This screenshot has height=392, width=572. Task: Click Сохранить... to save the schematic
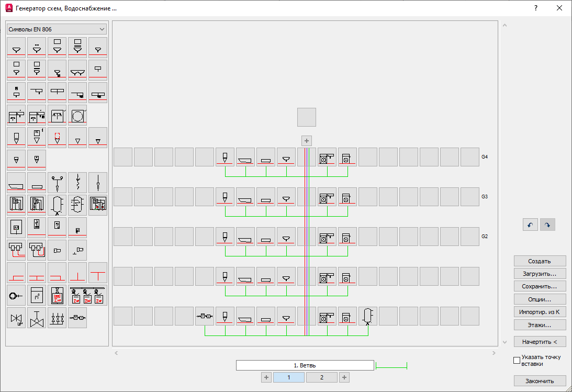click(x=540, y=287)
